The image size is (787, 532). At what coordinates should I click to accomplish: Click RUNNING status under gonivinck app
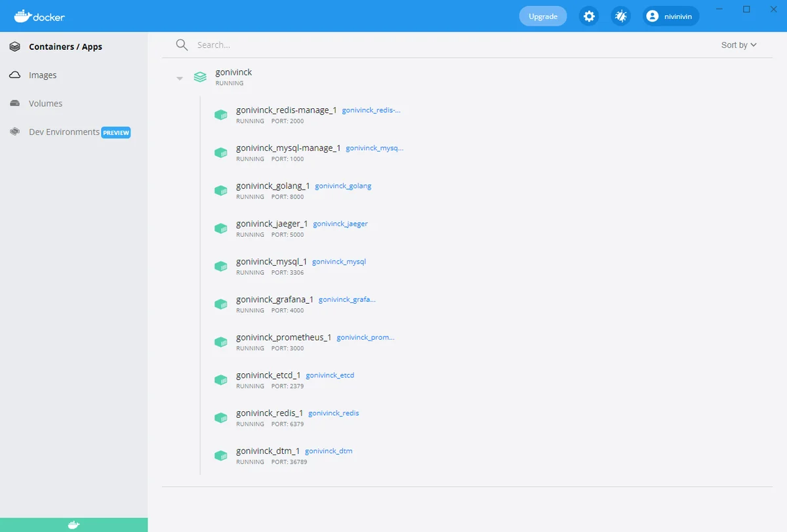tap(230, 83)
